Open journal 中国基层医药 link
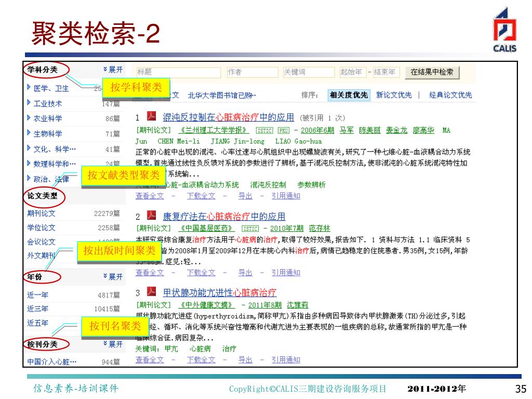Screen dimensions: 532x399 207,229
